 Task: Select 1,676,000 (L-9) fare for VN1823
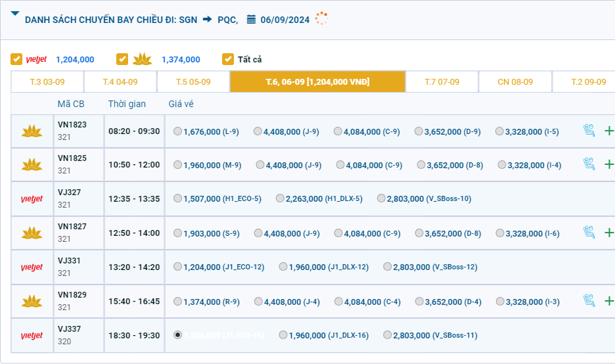pyautogui.click(x=178, y=131)
